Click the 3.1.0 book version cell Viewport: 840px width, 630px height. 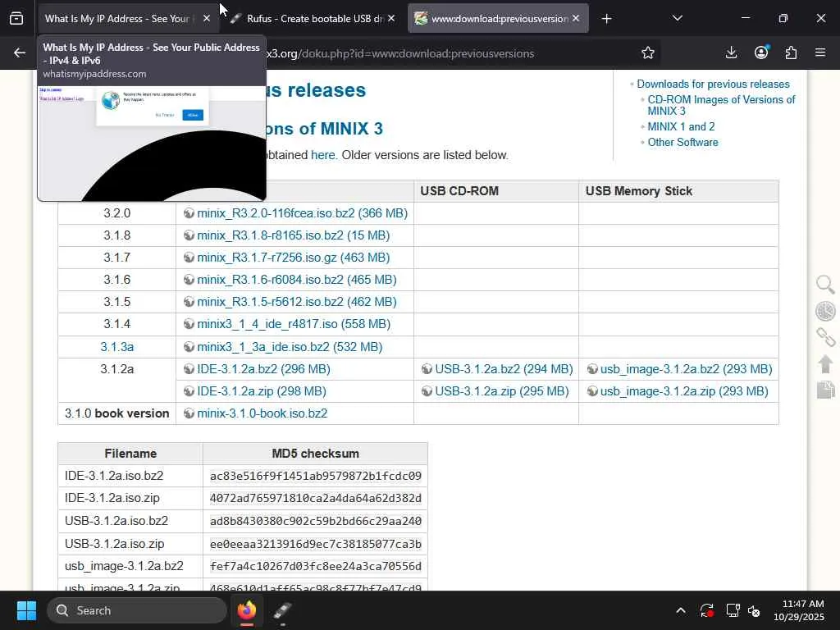click(116, 413)
